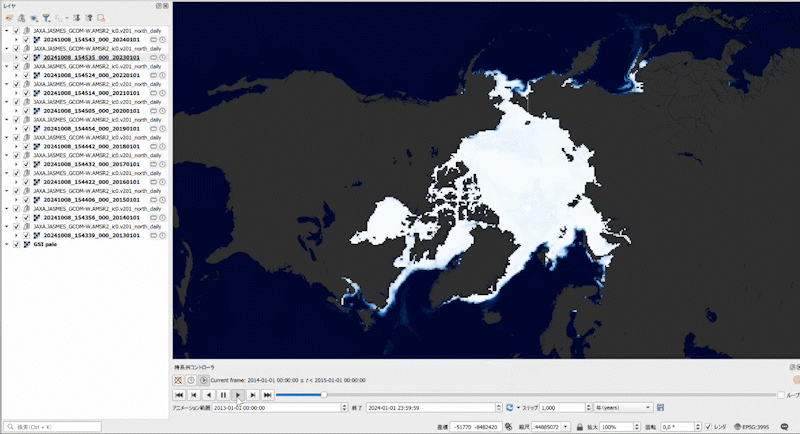Open the log messages speech bubble icon
This screenshot has width=800, height=434.
pos(785,427)
